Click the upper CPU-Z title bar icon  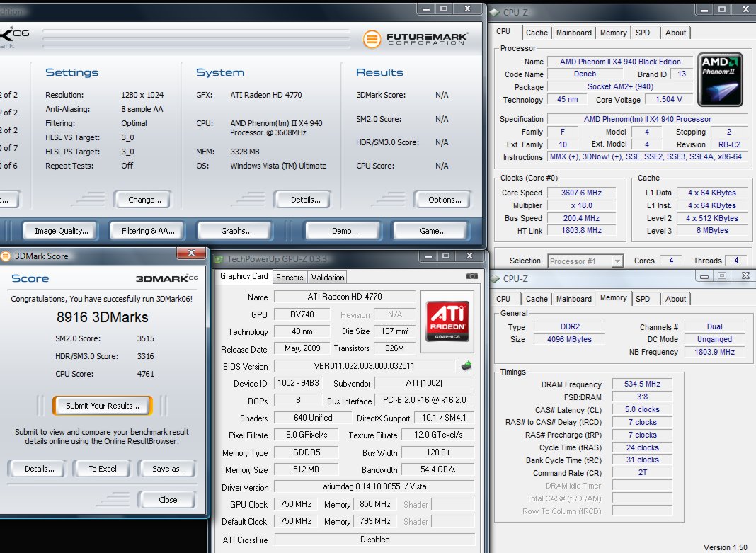coord(495,13)
